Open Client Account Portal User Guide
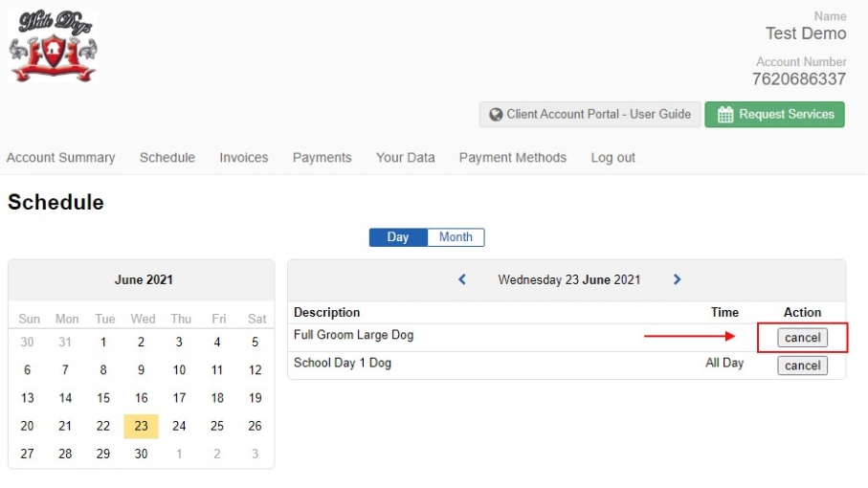The width and height of the screenshot is (868, 488). pyautogui.click(x=590, y=115)
